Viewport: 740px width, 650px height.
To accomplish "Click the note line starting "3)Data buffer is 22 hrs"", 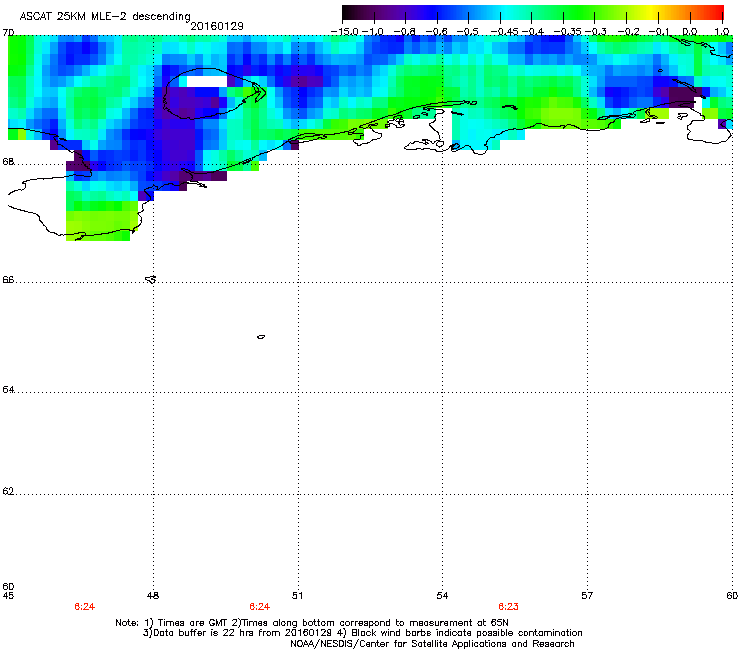I will (x=362, y=633).
